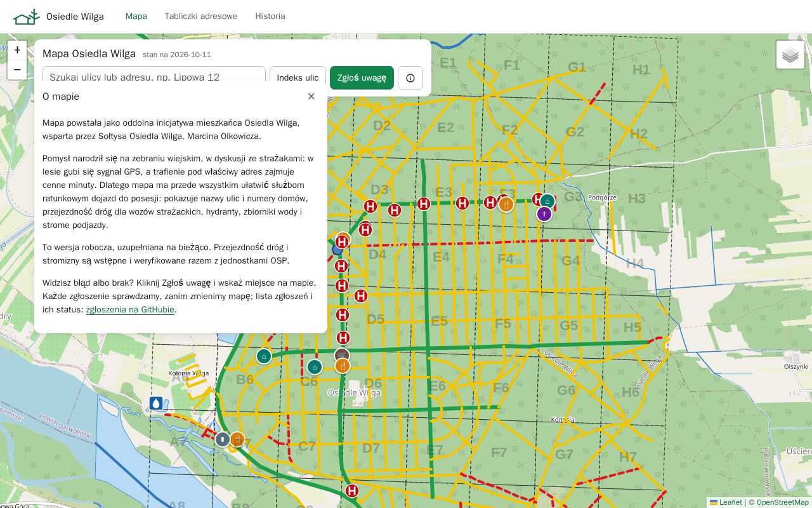Select the gray marker next to B7

[x=223, y=439]
